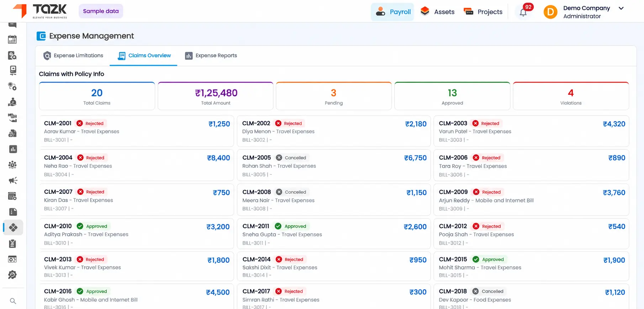Open the Payroll module
Viewport: 644px width, 309px height.
393,12
